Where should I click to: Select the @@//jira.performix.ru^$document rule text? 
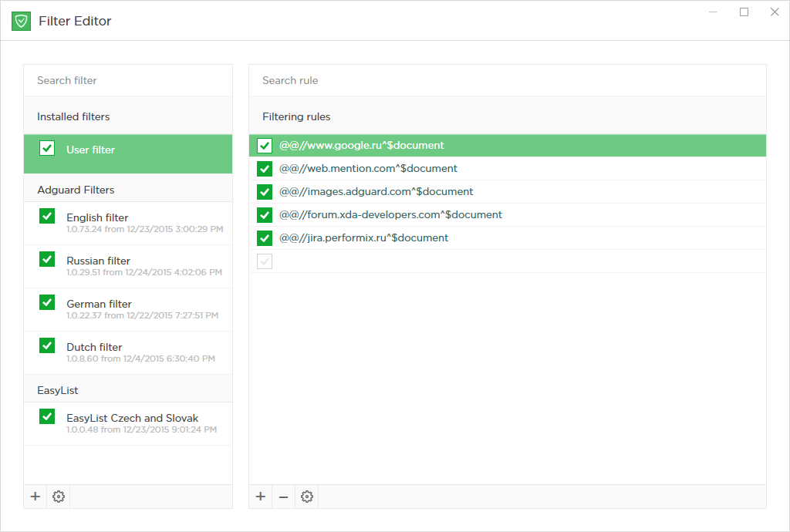point(364,238)
